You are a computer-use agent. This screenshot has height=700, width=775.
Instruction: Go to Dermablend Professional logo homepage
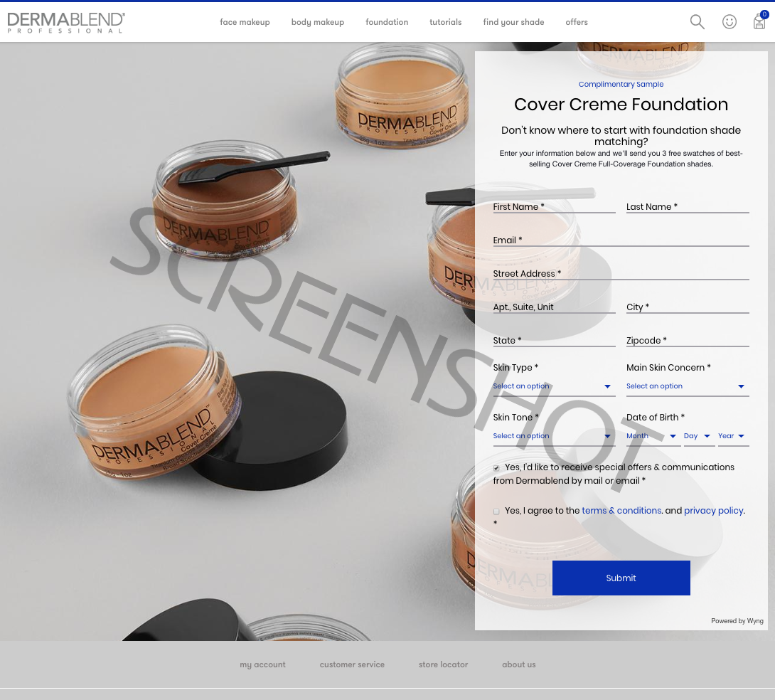click(x=66, y=23)
